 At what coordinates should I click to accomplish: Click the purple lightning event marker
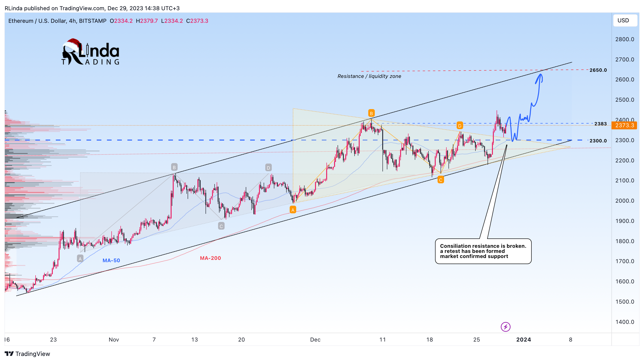click(505, 327)
